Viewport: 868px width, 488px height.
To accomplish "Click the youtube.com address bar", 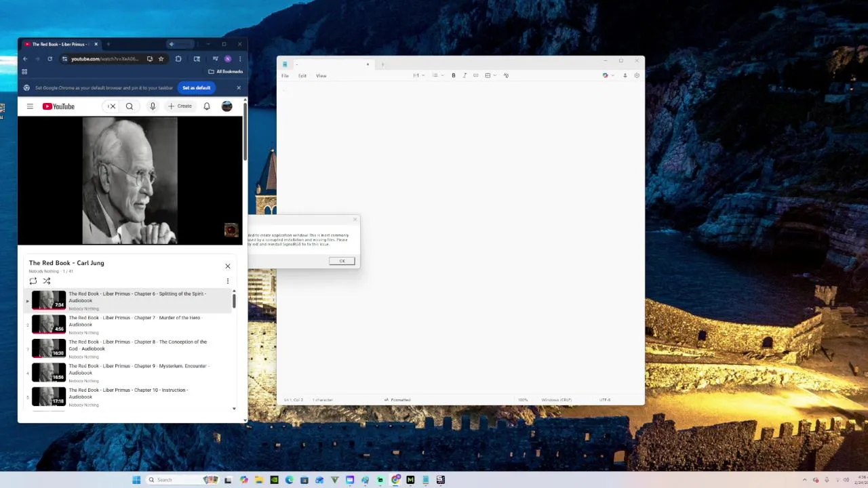I will pos(104,59).
